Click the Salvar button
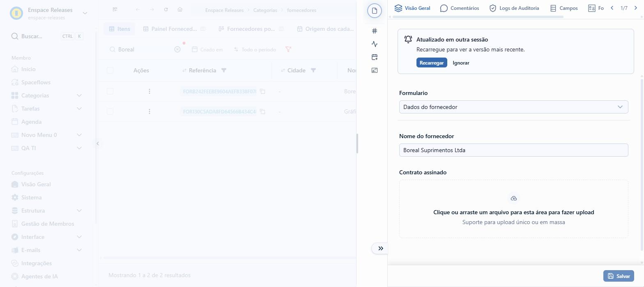This screenshot has height=287, width=644. [619, 276]
